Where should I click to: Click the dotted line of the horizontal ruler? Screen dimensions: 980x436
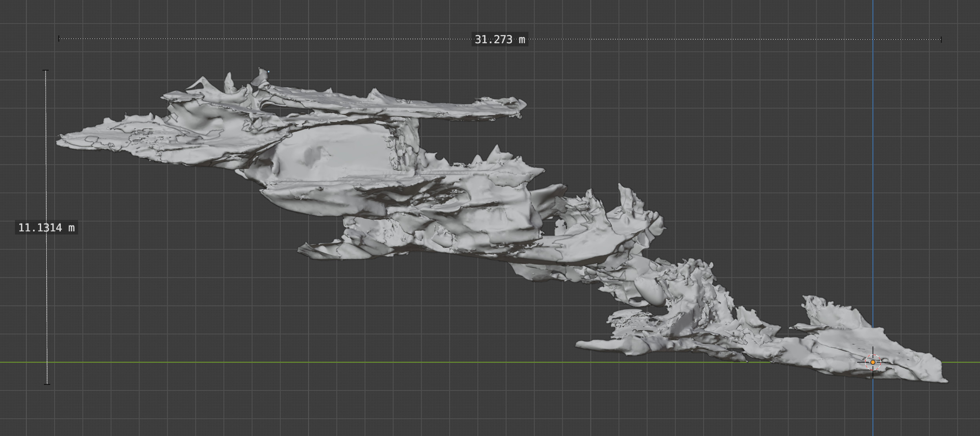tap(275, 39)
